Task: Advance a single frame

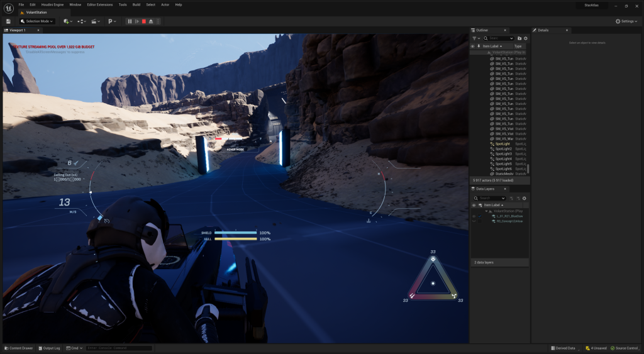Action: point(136,21)
